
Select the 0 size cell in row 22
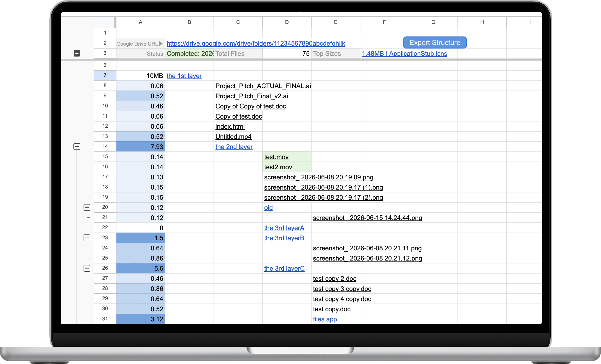(141, 228)
